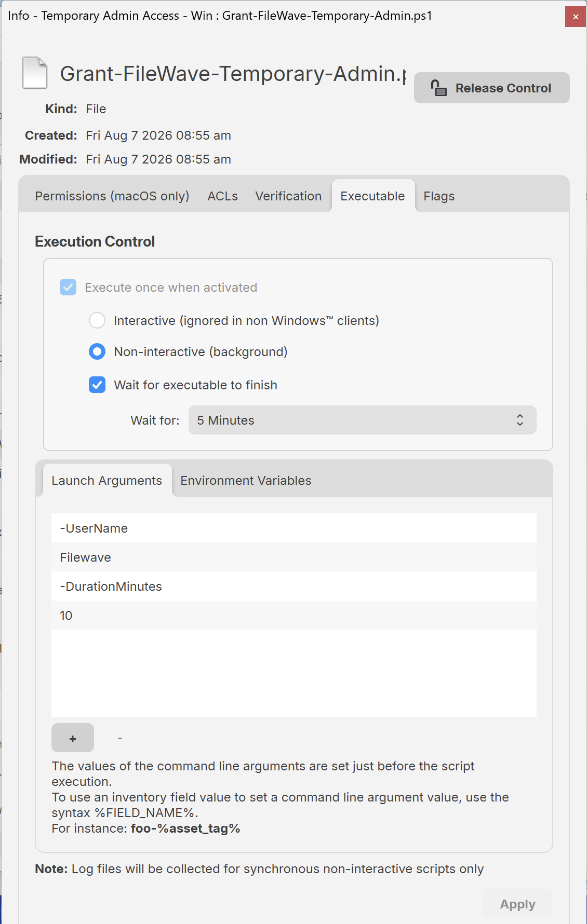Click the Created date value
This screenshot has height=924, width=587.
click(158, 135)
